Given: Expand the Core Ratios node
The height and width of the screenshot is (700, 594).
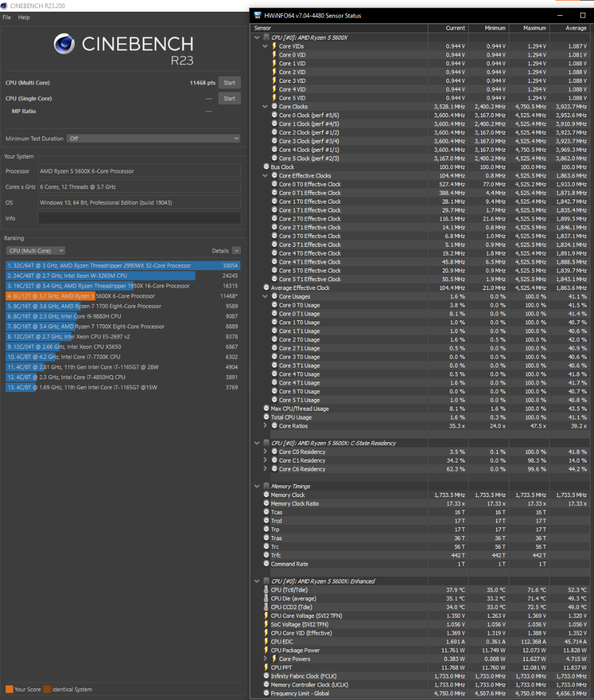Looking at the screenshot, I should [x=265, y=426].
